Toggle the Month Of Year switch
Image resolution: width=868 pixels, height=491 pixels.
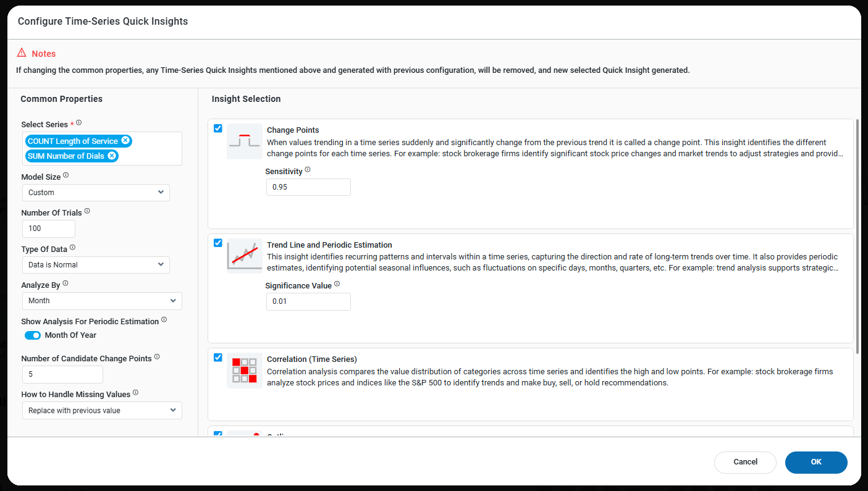pyautogui.click(x=33, y=335)
